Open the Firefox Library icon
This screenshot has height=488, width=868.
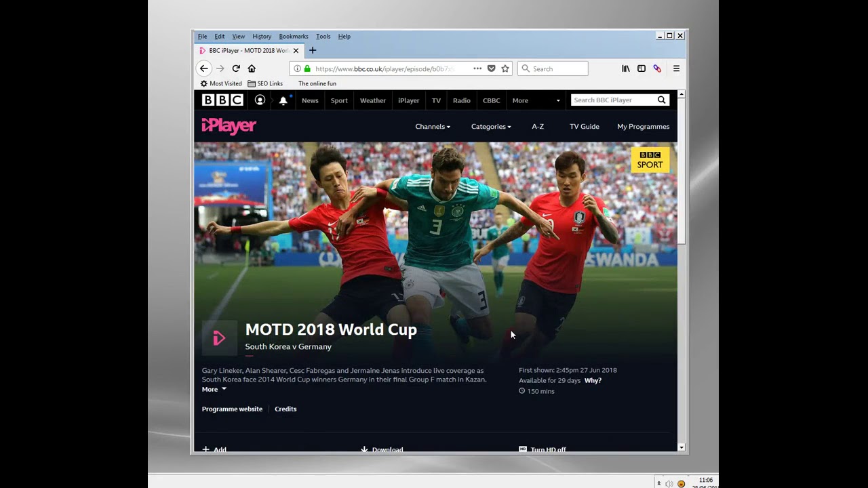point(626,68)
